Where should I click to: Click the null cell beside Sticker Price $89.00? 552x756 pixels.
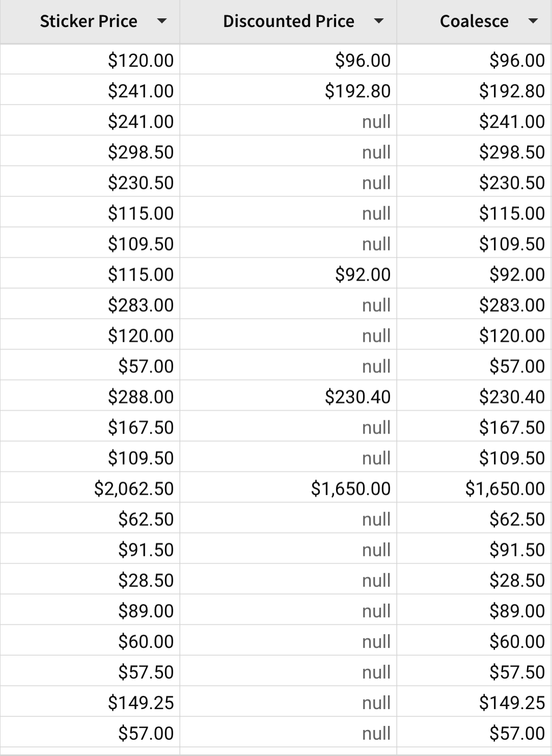(376, 611)
